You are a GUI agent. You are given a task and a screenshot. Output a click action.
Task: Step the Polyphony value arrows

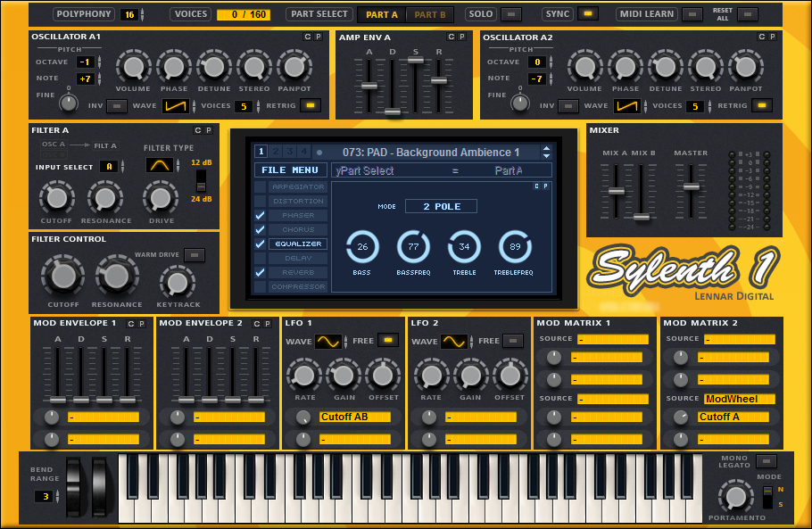(143, 14)
